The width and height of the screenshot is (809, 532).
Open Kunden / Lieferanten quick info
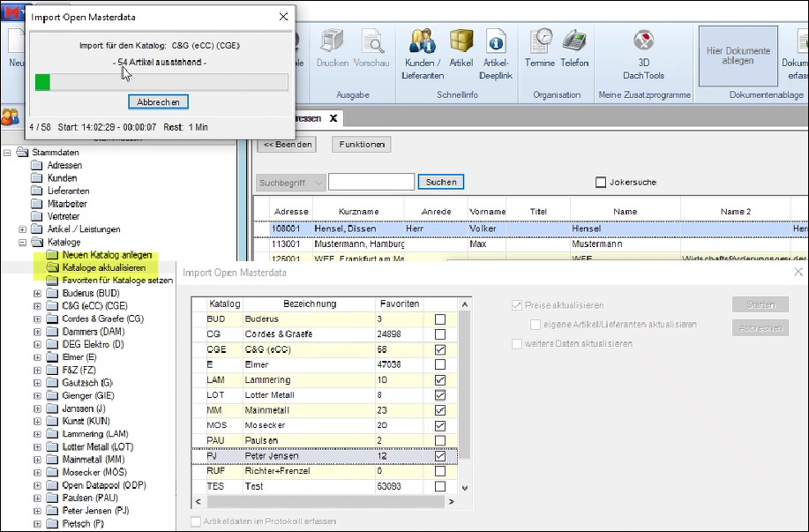[x=423, y=54]
